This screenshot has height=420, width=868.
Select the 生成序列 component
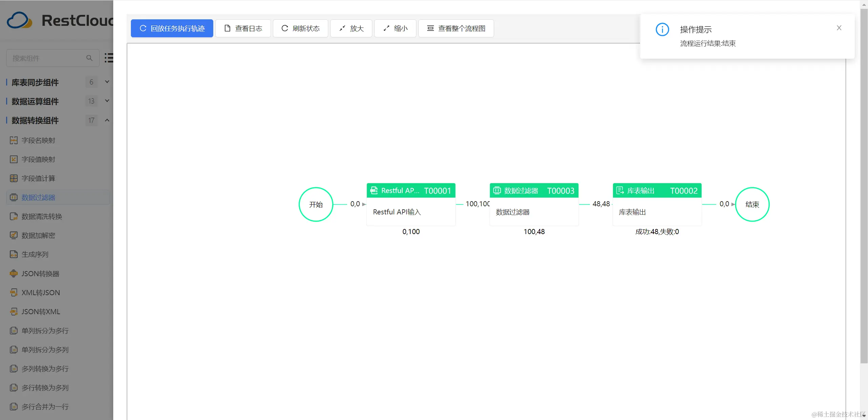[35, 254]
